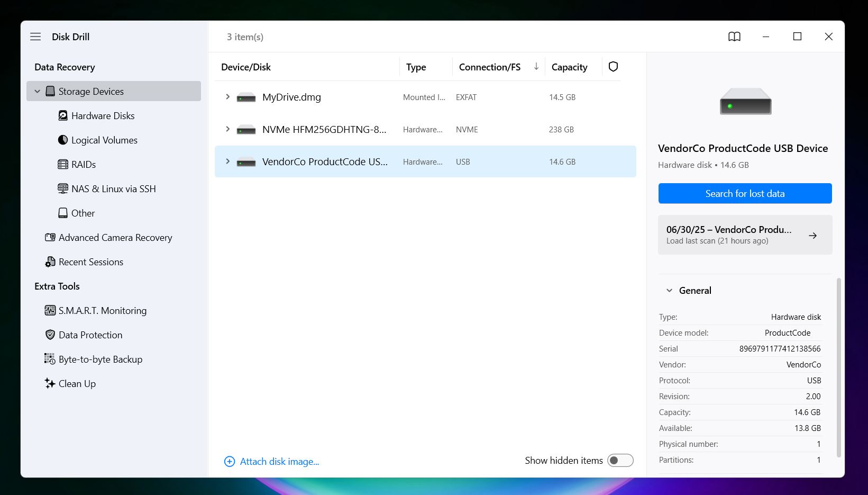The image size is (868, 495).
Task: Open NAS & Linux via SSH
Action: coord(114,188)
